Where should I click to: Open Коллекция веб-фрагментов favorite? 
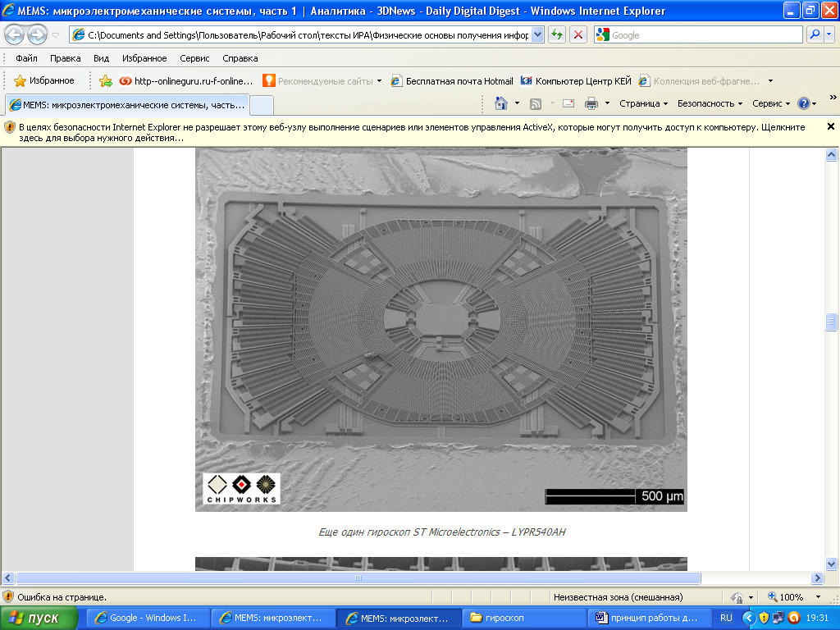[699, 81]
